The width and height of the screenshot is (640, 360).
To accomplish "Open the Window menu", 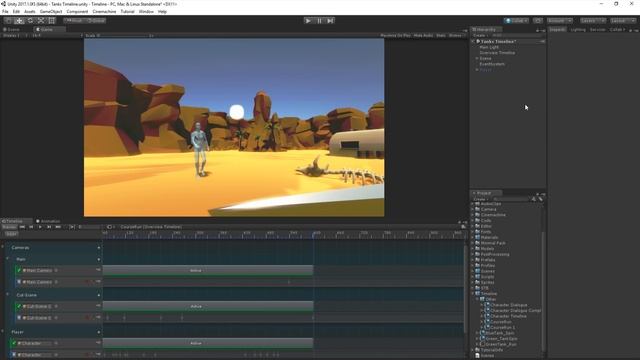I will [x=146, y=11].
